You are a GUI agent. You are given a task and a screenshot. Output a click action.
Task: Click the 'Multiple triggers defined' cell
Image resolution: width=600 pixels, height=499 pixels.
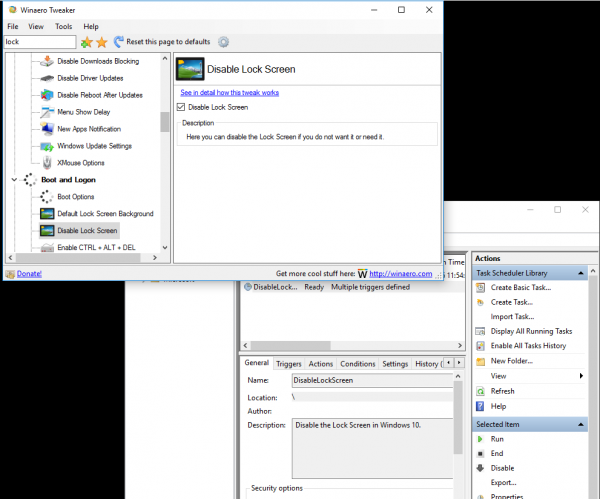coord(370,287)
